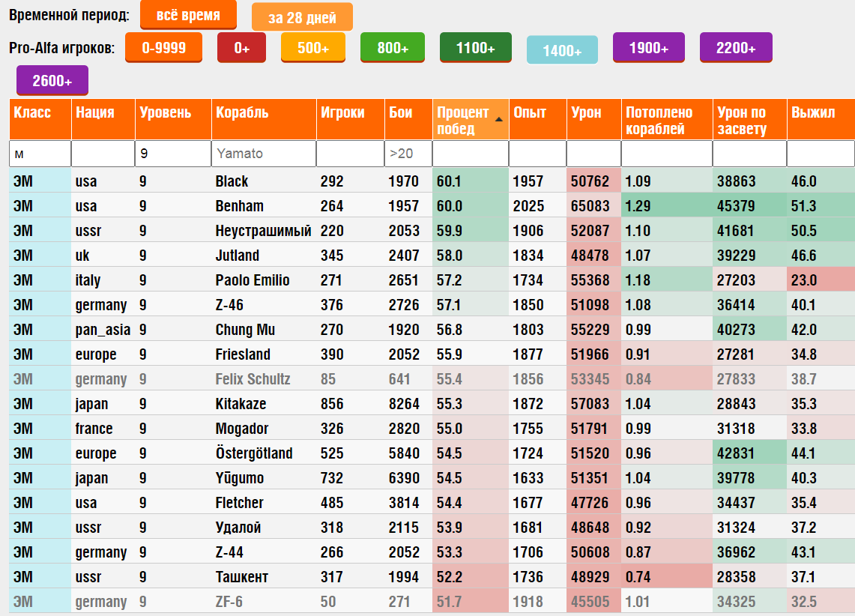Choose the 0-9999 Pro-Alfa range

[163, 48]
